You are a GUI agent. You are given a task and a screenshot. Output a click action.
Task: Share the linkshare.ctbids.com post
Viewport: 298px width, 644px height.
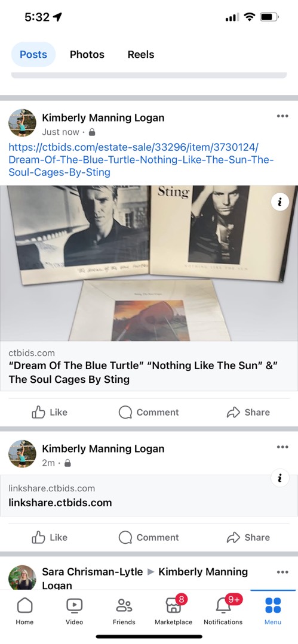click(248, 537)
